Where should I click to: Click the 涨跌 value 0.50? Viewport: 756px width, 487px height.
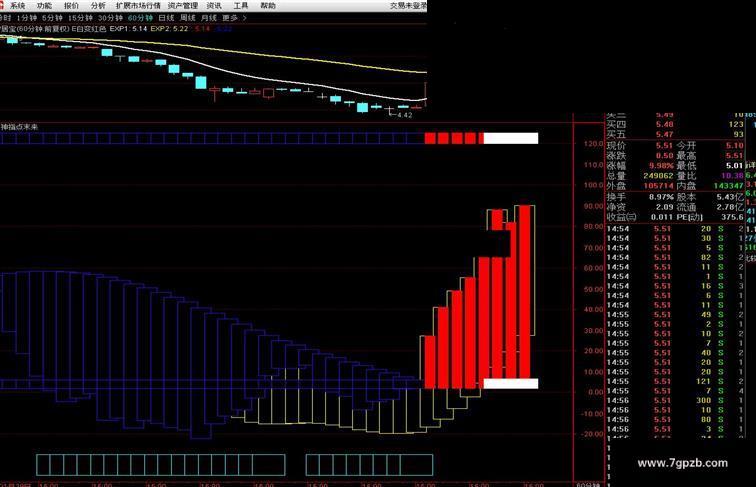point(664,155)
